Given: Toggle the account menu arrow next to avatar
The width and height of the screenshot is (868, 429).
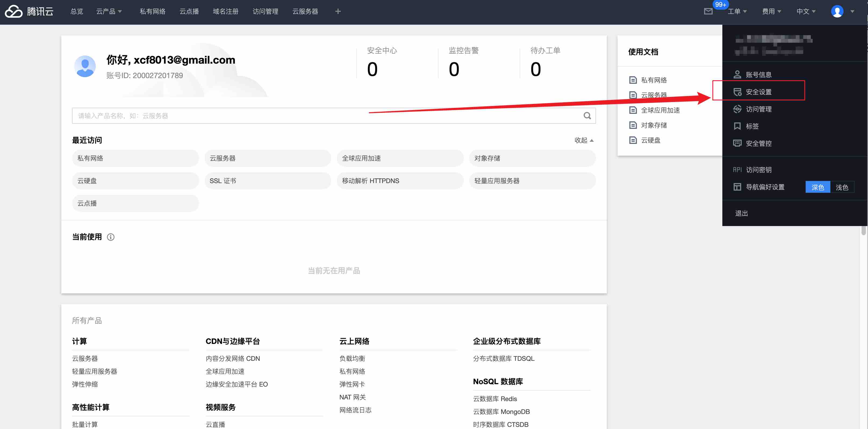Looking at the screenshot, I should 852,12.
